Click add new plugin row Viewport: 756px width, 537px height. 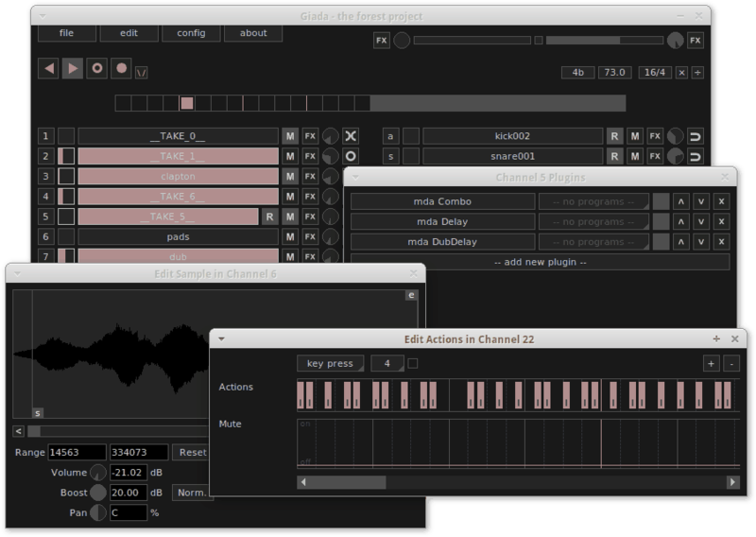point(540,262)
